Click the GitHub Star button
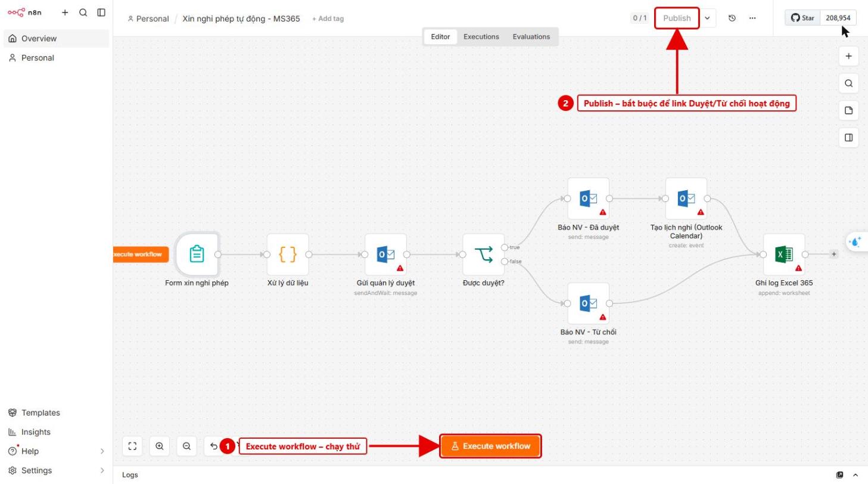The width and height of the screenshot is (868, 484). (802, 18)
